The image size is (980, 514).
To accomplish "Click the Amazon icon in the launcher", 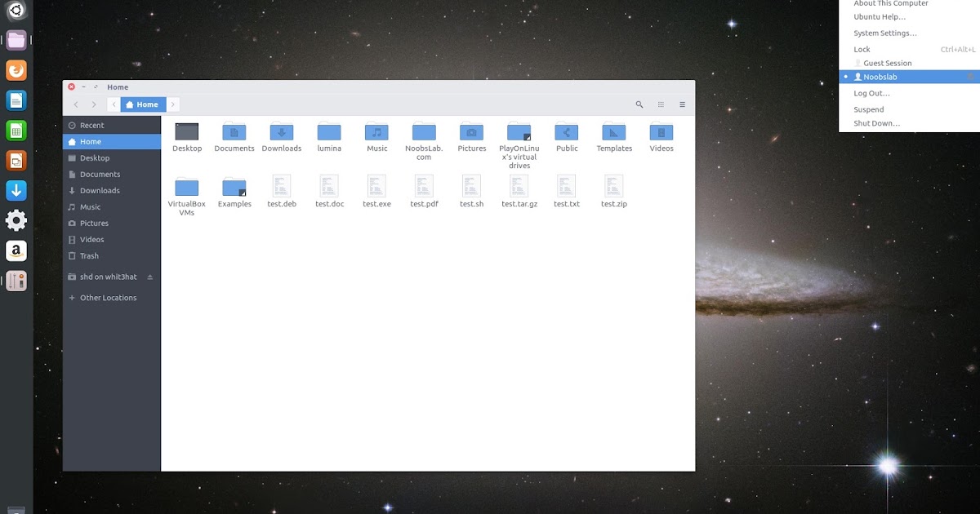I will (16, 251).
